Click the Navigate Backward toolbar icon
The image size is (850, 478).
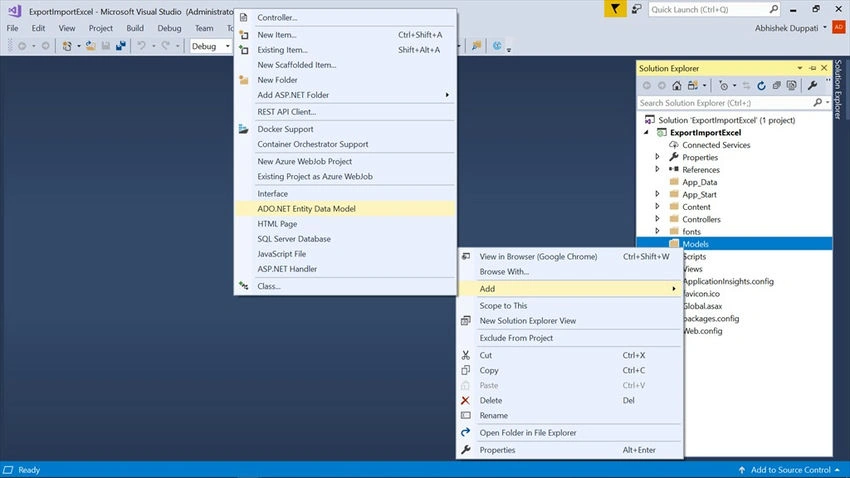click(22, 46)
